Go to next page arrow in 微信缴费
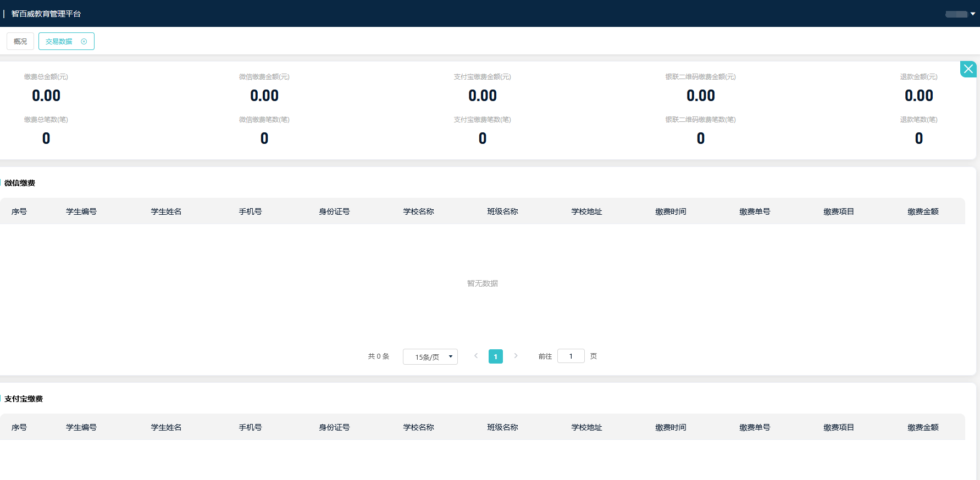Viewport: 980px width, 480px height. (x=516, y=356)
